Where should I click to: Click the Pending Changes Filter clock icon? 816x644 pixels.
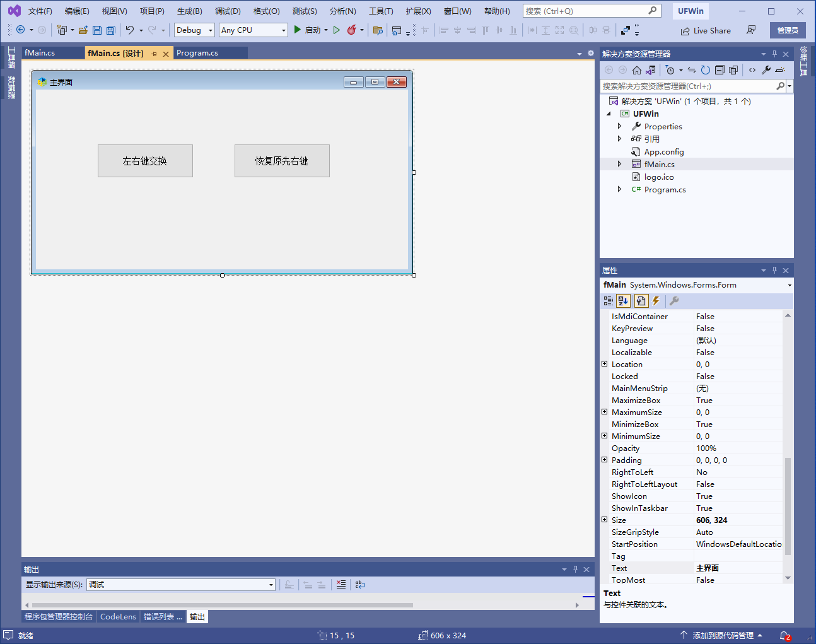click(670, 70)
